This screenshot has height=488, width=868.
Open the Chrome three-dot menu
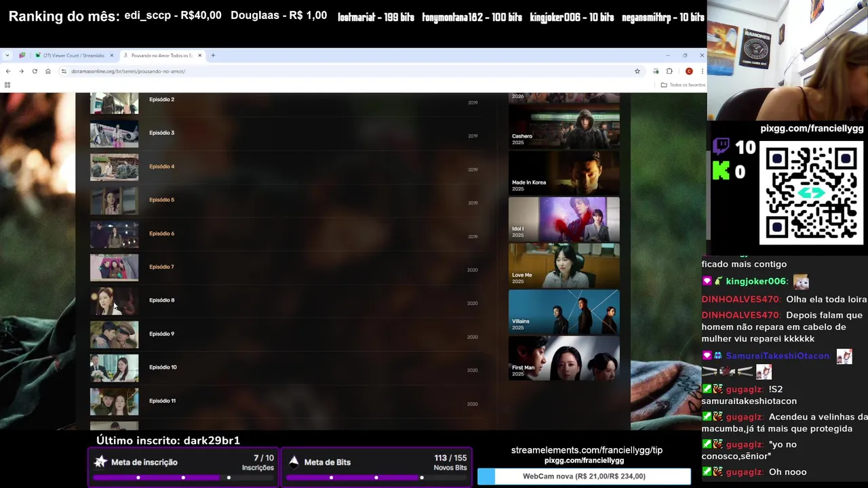(x=702, y=71)
